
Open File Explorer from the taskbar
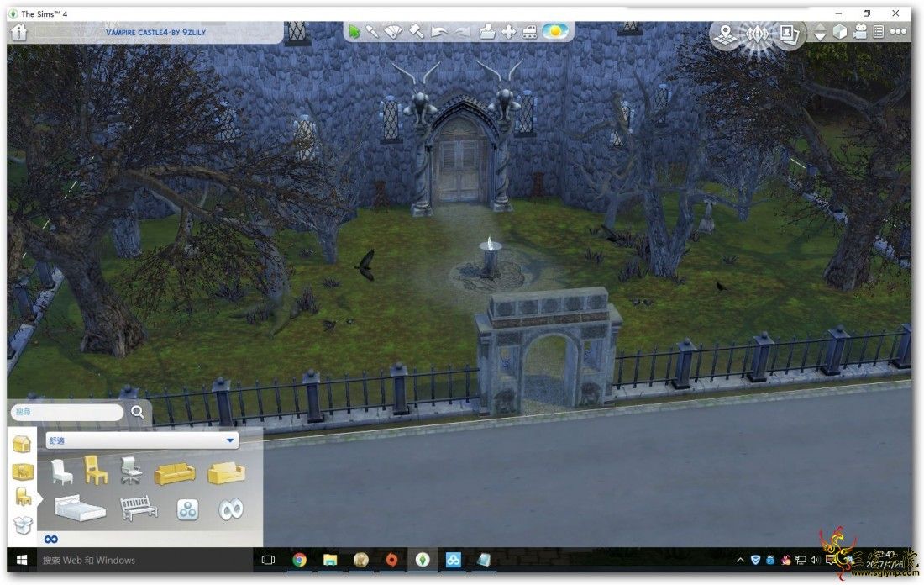click(x=330, y=561)
